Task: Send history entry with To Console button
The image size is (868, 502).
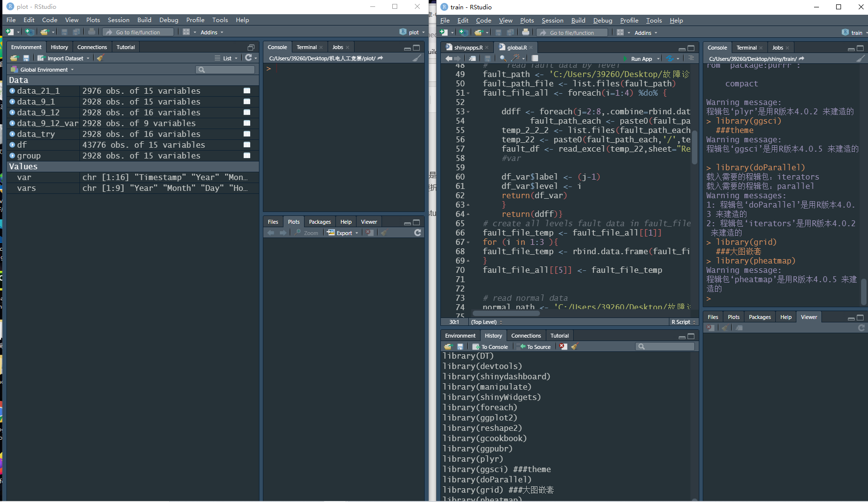Action: (x=491, y=346)
